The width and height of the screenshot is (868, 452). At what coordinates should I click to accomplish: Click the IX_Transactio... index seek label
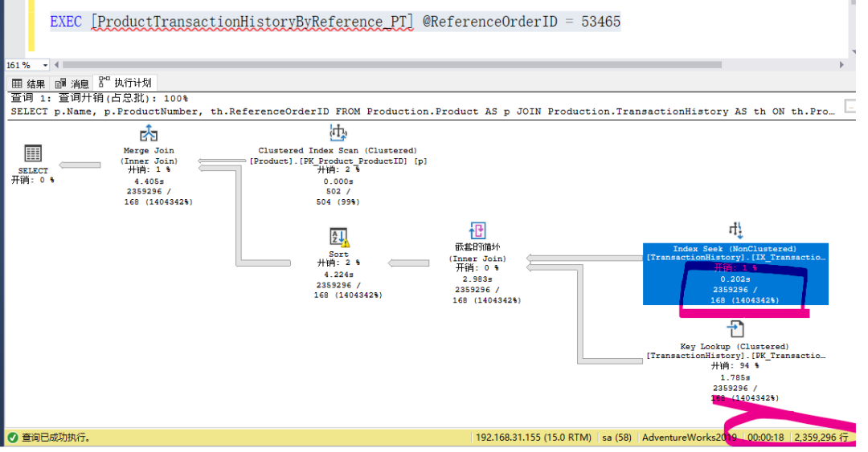[x=735, y=257]
